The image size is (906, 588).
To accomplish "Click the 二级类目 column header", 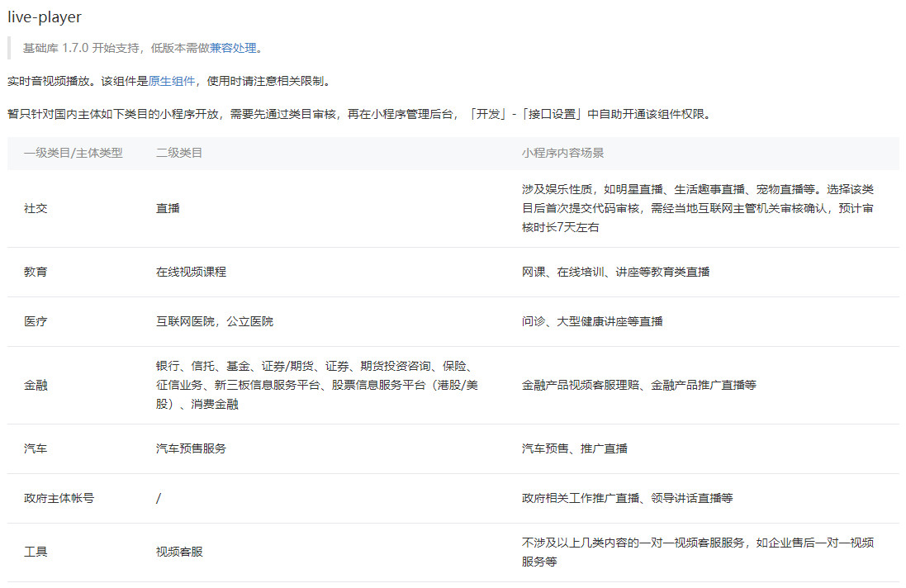I will pos(179,153).
